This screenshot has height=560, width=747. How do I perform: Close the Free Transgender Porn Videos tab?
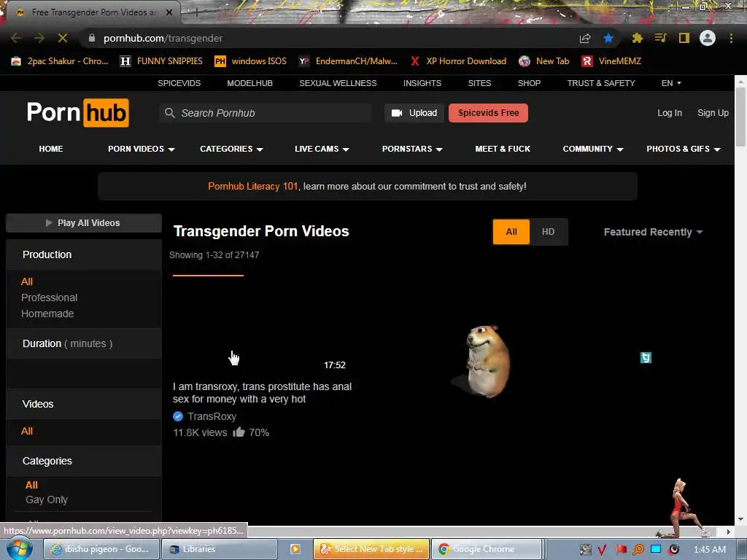coord(169,12)
